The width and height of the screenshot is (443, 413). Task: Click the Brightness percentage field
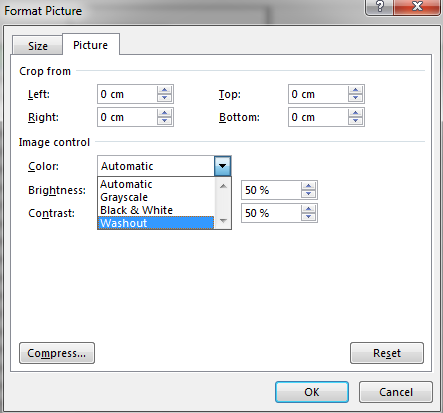pos(271,190)
